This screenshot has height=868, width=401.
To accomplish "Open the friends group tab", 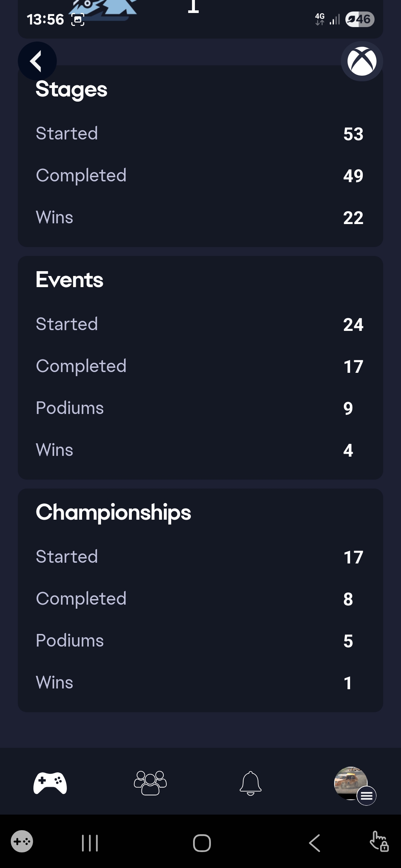I will [x=150, y=783].
